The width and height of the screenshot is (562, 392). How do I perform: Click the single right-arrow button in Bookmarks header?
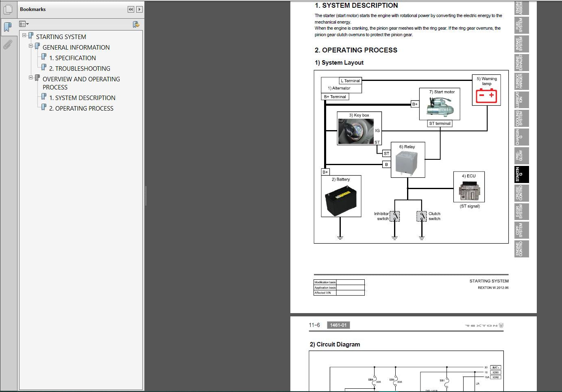pos(139,9)
